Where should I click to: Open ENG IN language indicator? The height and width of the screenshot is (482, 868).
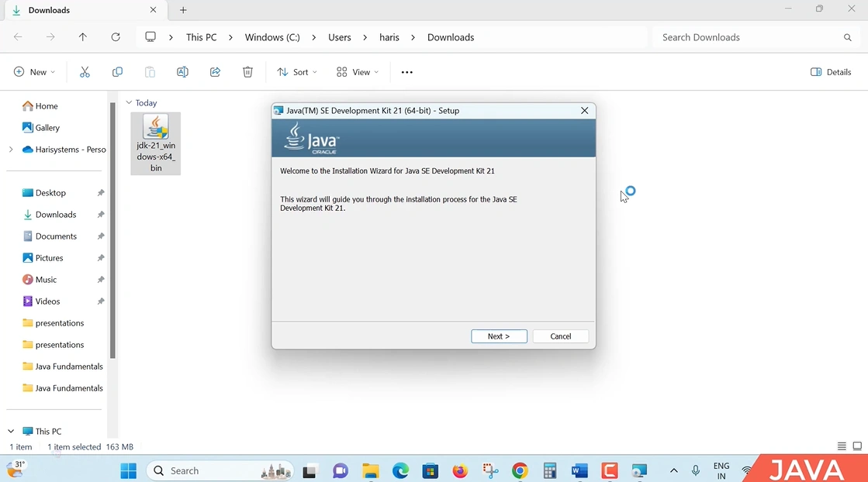click(721, 471)
